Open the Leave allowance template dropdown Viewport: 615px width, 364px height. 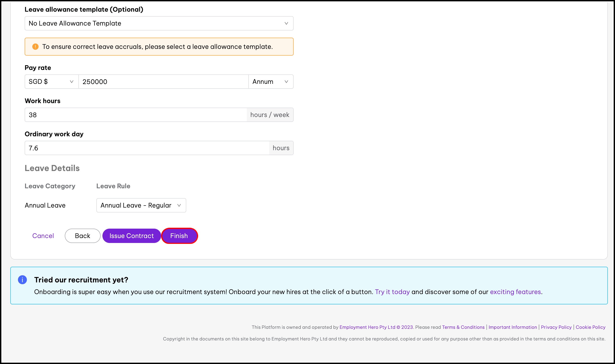[159, 23]
